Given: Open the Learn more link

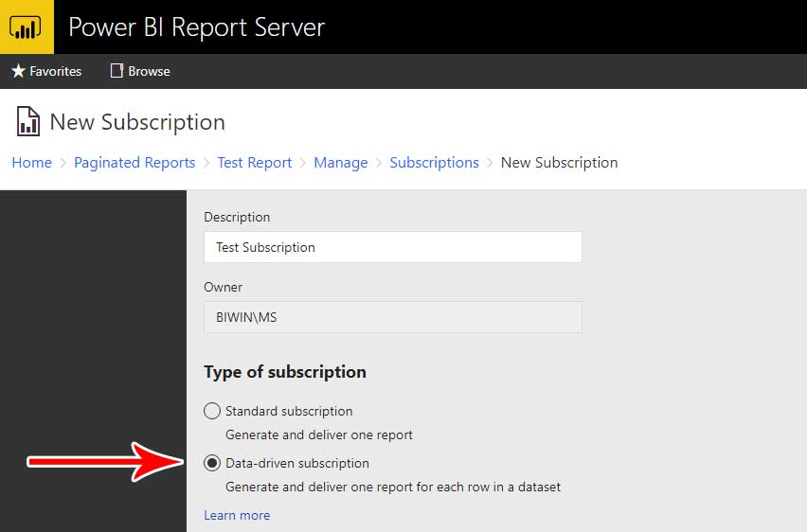Looking at the screenshot, I should pos(237,515).
